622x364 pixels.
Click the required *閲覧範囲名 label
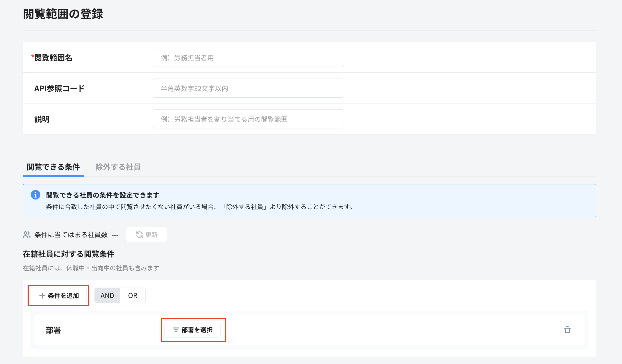point(52,58)
